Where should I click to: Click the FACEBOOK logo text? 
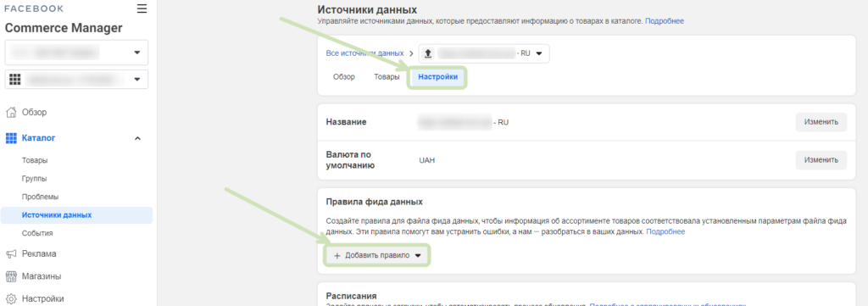[x=34, y=8]
